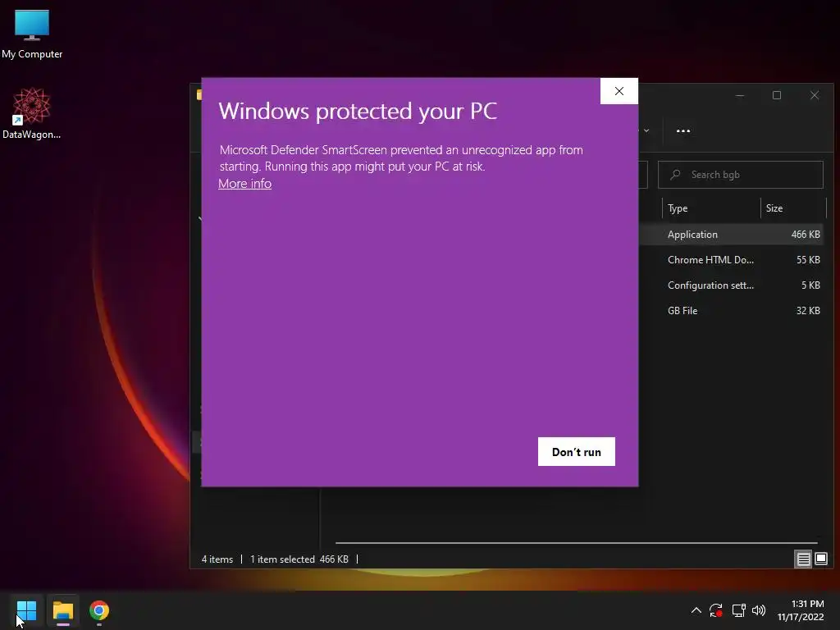Click the sync status tray icon
The height and width of the screenshot is (630, 840).
(x=716, y=610)
